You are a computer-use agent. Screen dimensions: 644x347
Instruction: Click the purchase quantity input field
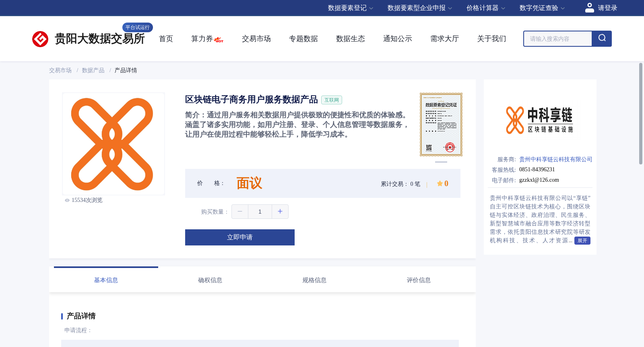pyautogui.click(x=260, y=212)
